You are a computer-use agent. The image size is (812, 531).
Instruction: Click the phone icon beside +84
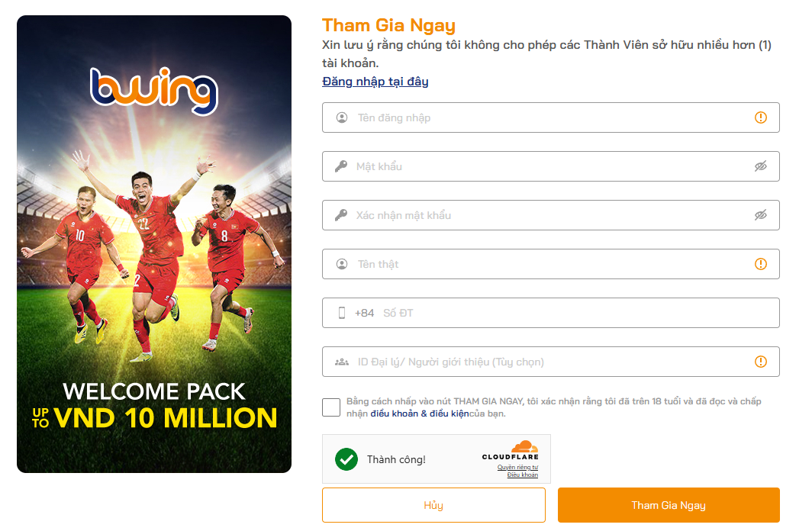(342, 313)
